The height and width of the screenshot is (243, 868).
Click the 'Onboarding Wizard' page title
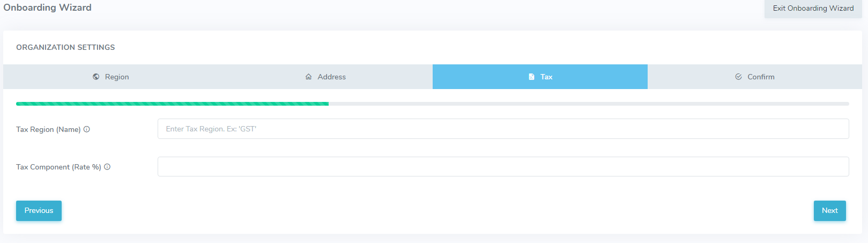tap(47, 8)
